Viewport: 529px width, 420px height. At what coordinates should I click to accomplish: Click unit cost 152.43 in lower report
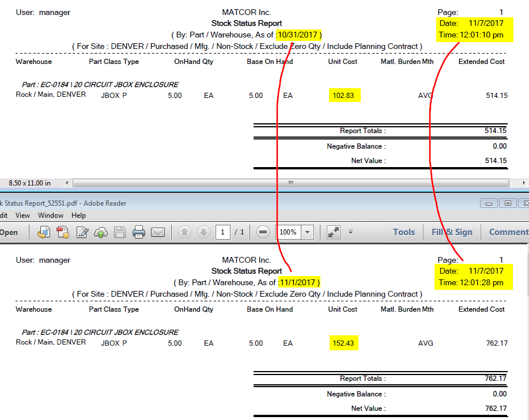343,343
